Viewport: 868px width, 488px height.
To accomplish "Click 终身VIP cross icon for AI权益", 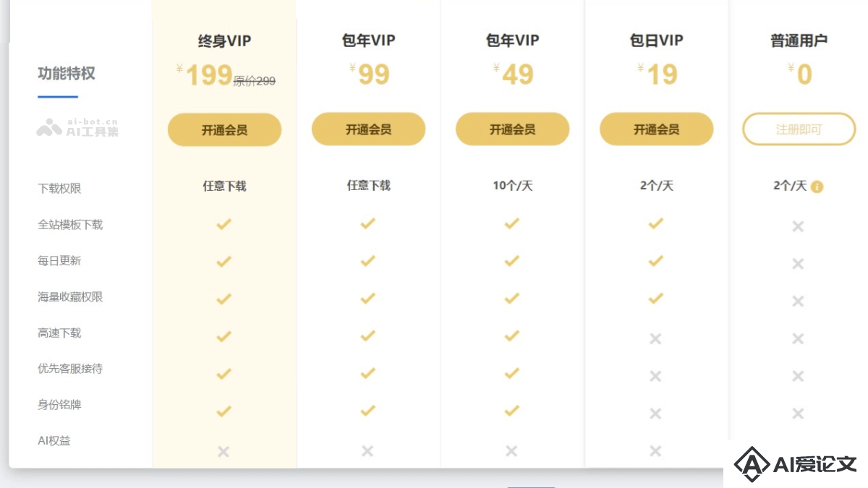I will 224,451.
